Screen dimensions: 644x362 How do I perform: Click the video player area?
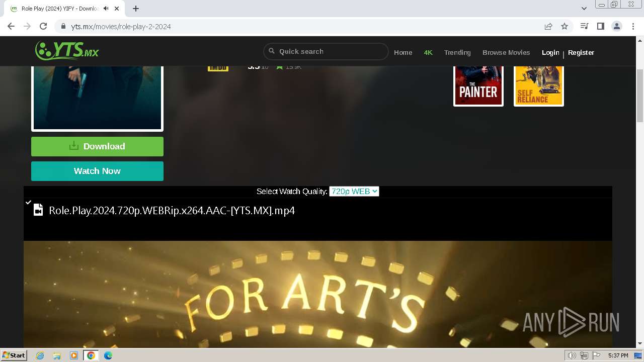point(318,294)
